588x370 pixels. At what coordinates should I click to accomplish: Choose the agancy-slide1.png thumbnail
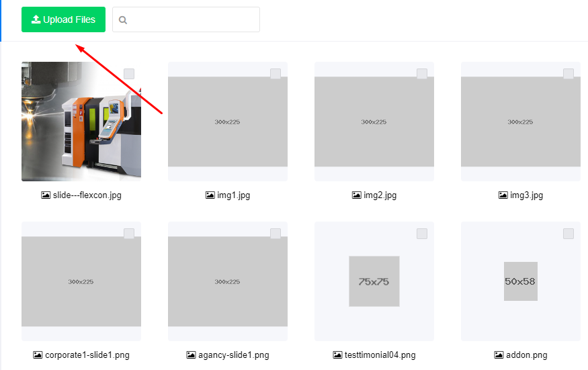pos(228,281)
